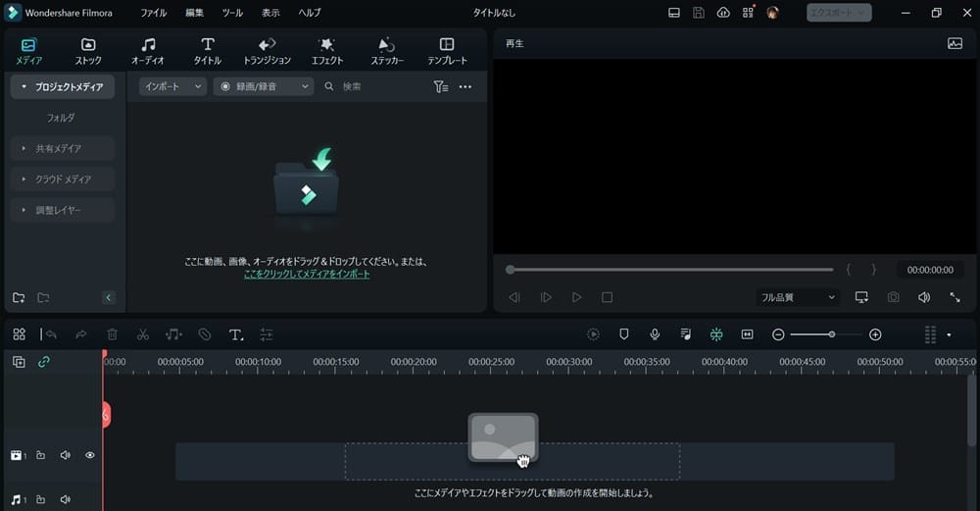The height and width of the screenshot is (511, 980).
Task: Open the cloud upload icon
Action: pyautogui.click(x=723, y=13)
